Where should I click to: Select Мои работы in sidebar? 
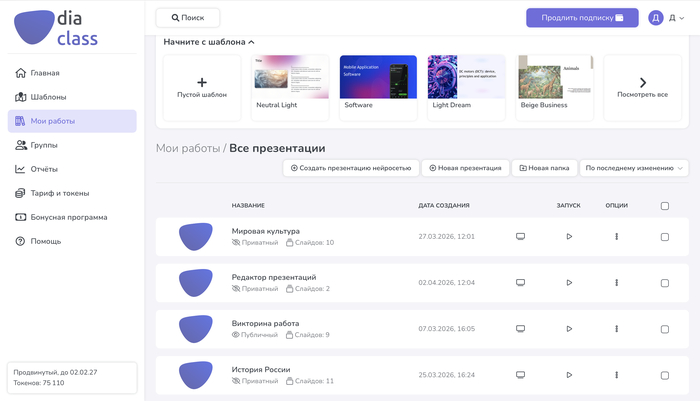point(72,121)
